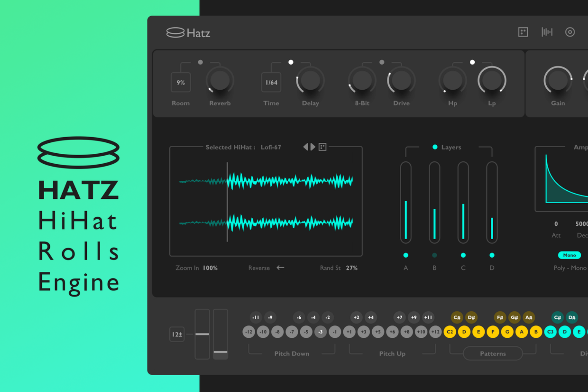Click the waveform display start marker

point(227,202)
